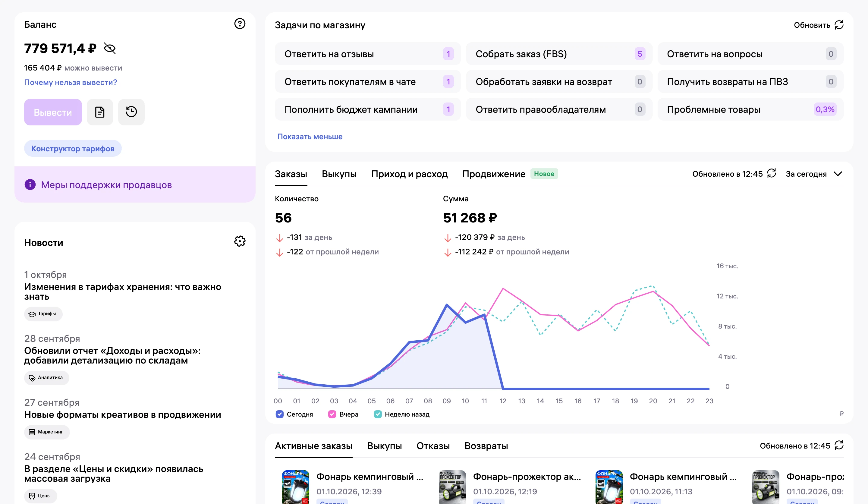Collapse tasks with Показать меньше
Screen dimensions: 868x504
point(310,137)
